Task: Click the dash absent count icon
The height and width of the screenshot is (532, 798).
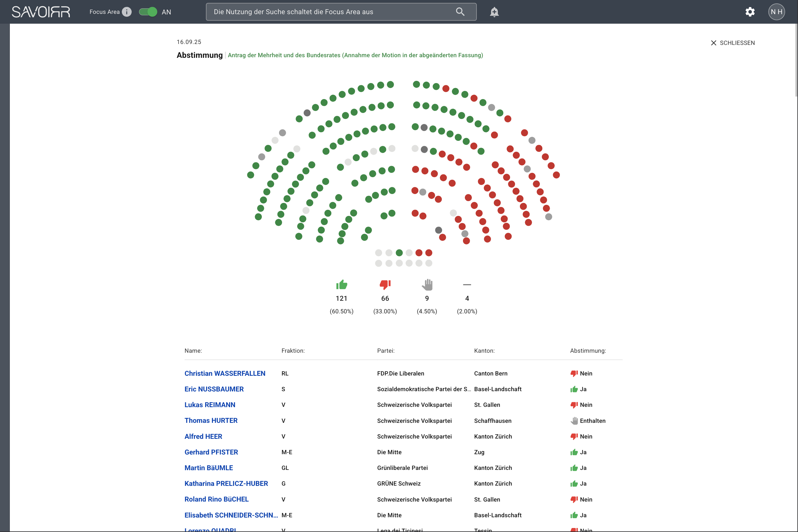Action: coord(467,284)
